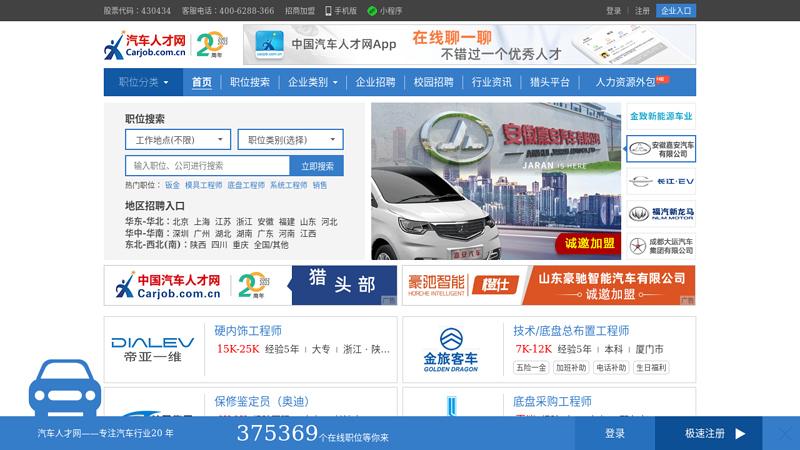Click 登录 in the top dark bar

click(x=613, y=11)
